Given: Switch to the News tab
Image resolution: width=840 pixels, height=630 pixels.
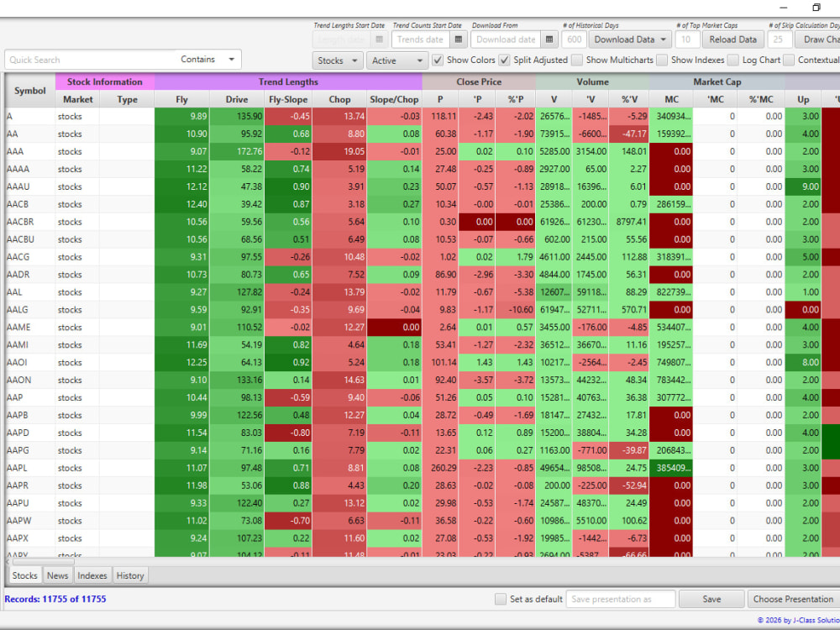Looking at the screenshot, I should (57, 575).
